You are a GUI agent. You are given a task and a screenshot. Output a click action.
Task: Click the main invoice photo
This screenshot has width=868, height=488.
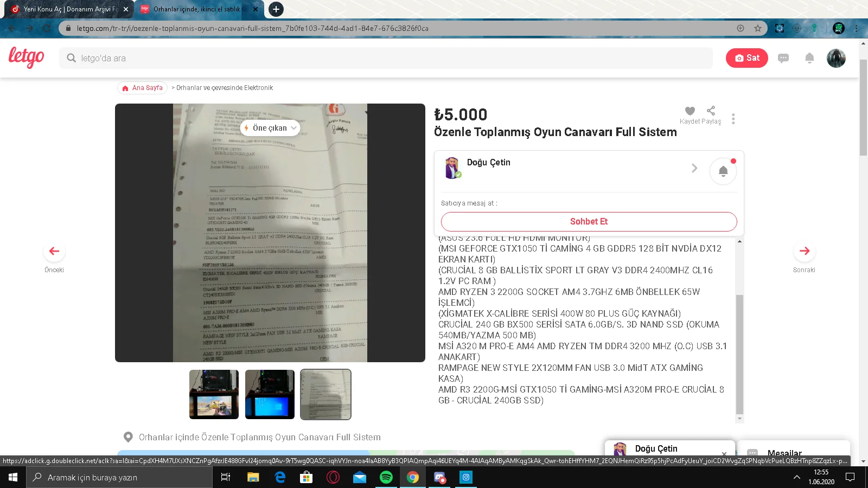[270, 233]
